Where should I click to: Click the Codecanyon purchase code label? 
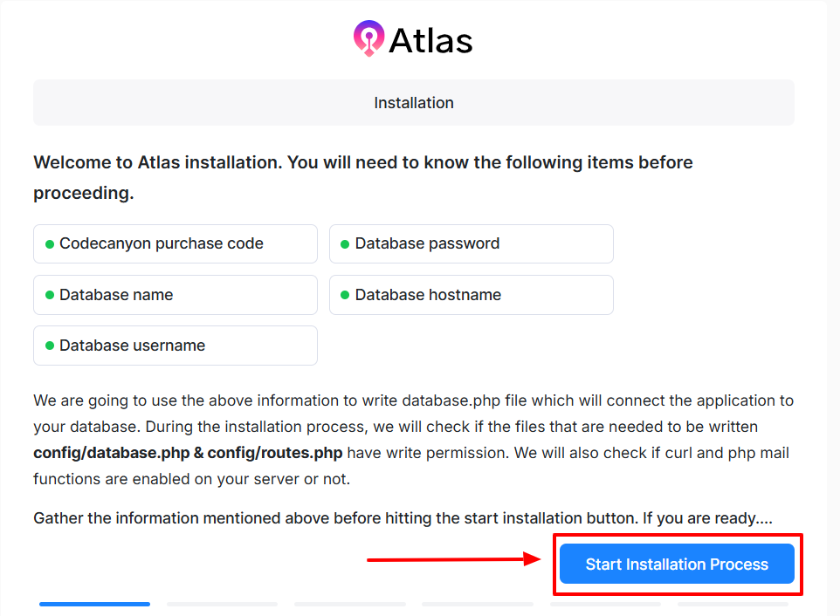[x=162, y=244]
